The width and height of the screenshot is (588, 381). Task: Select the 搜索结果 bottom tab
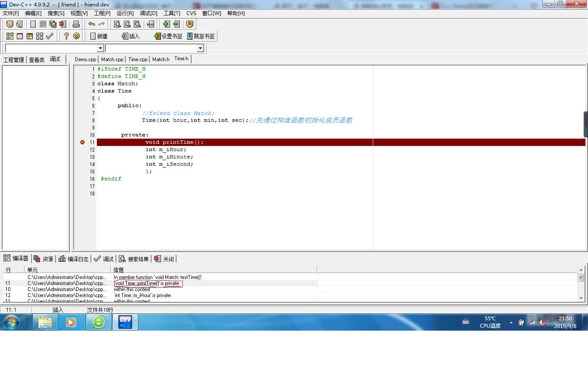pos(134,259)
